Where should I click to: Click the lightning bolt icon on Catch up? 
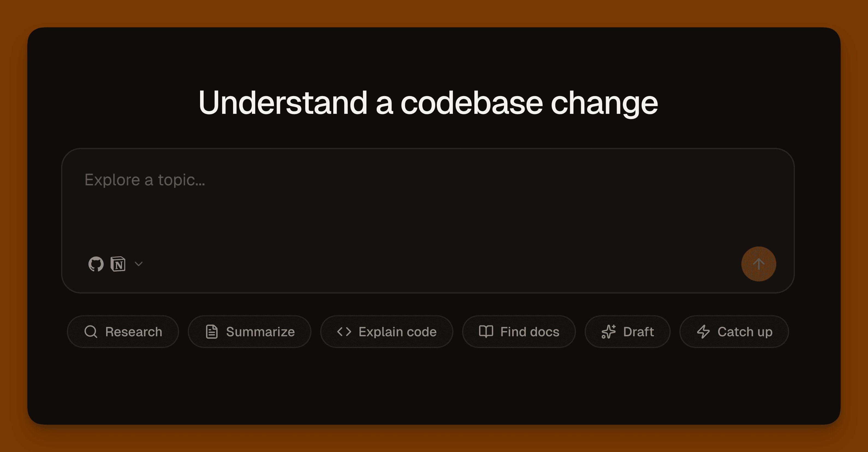704,331
